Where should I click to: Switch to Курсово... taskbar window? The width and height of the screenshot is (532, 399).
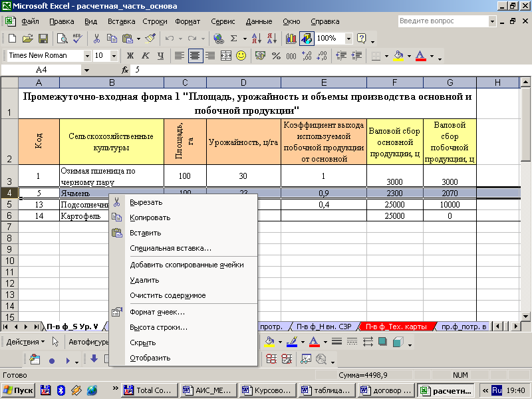[267, 390]
